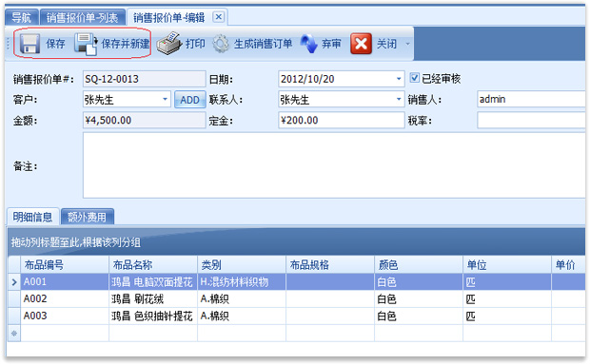Click the 生成销售订单 text label
The image size is (590, 364).
pos(263,44)
